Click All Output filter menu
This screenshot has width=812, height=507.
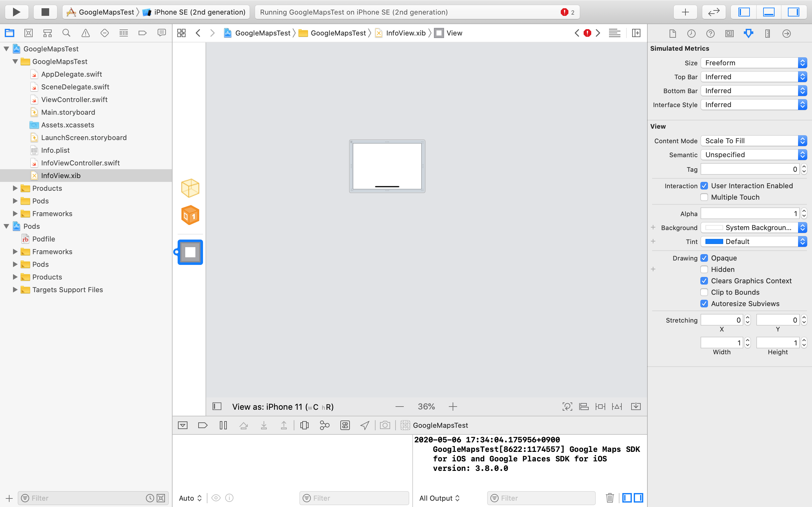pos(439,498)
